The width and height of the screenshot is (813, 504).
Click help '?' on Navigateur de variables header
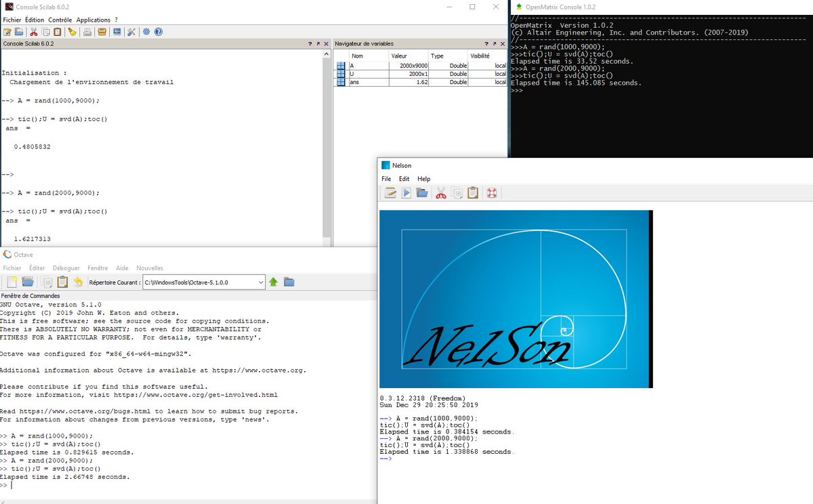tap(485, 43)
